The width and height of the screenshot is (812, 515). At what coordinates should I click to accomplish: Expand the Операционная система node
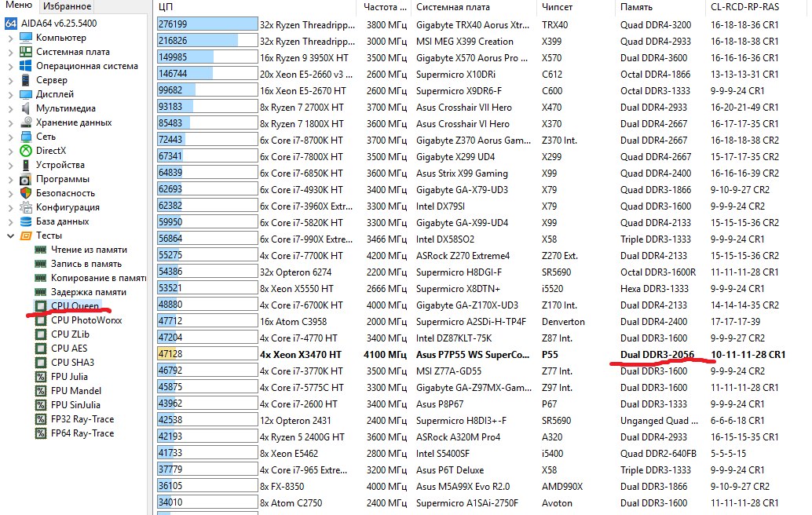click(x=10, y=66)
